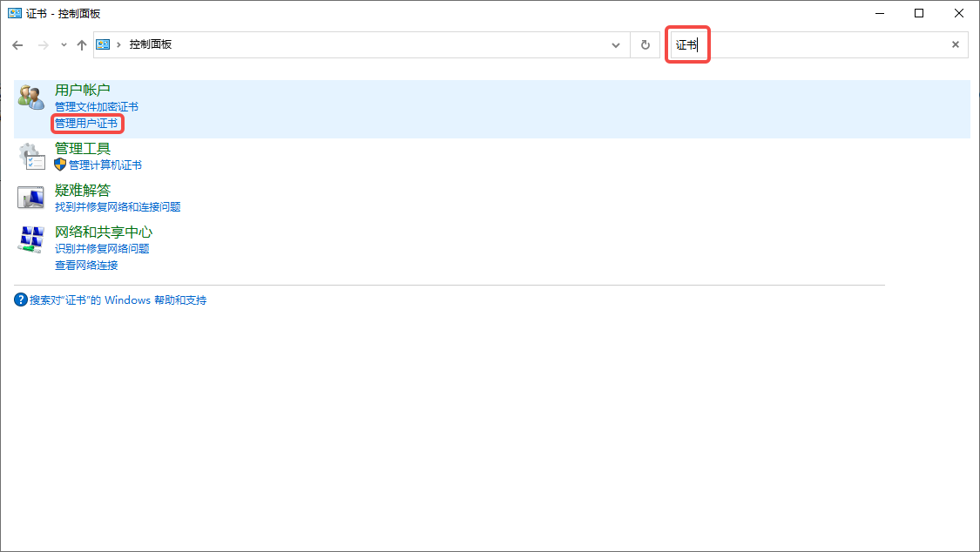Open 查看网络连接 link
The height and width of the screenshot is (552, 980).
click(x=86, y=265)
